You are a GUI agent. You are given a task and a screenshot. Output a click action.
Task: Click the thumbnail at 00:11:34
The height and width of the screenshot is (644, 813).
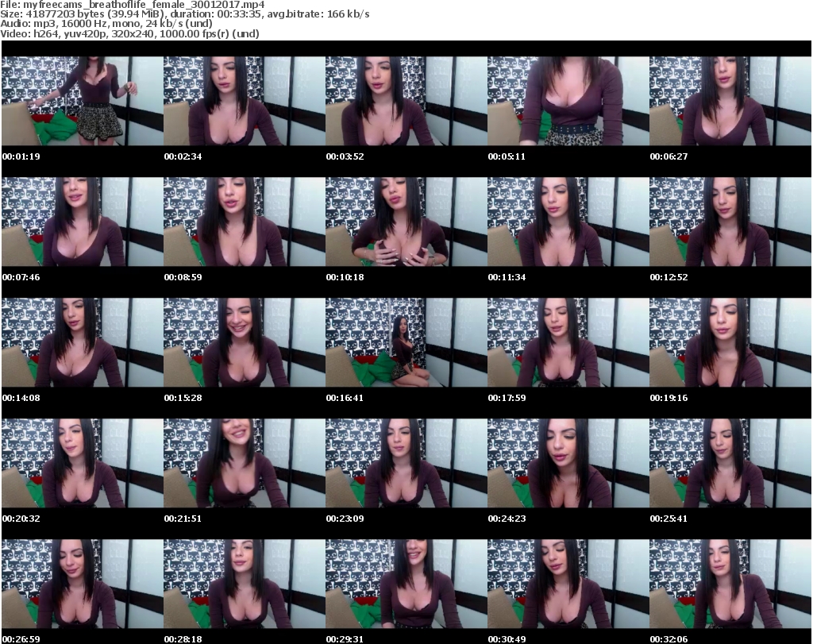pos(568,222)
